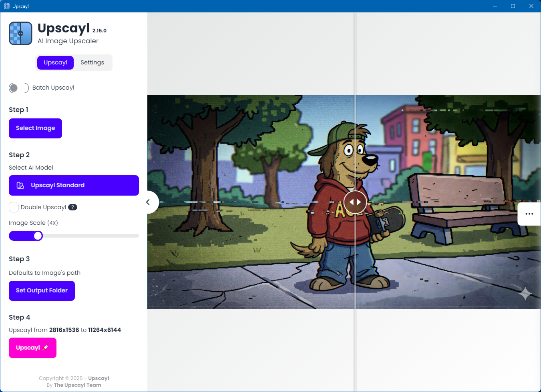
Task: Click the question mark help badge beside Double Upscayl
Action: (72, 207)
